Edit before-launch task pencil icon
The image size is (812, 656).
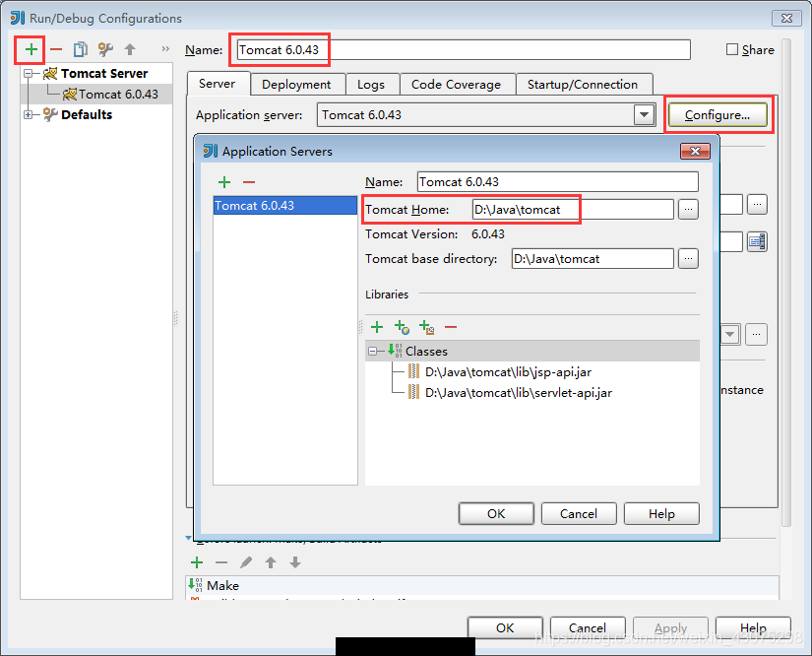click(x=246, y=562)
